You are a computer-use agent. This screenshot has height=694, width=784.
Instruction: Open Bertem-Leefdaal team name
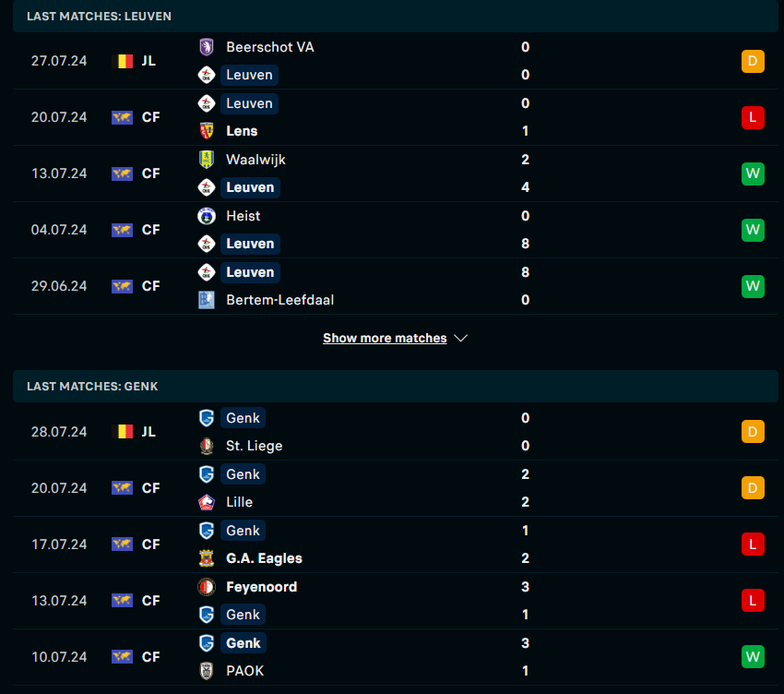(280, 300)
